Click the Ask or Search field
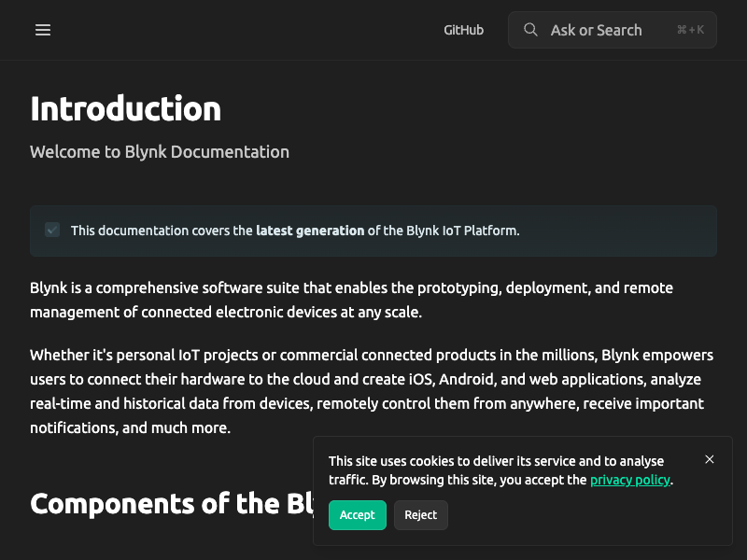This screenshot has height=560, width=747. [x=613, y=30]
